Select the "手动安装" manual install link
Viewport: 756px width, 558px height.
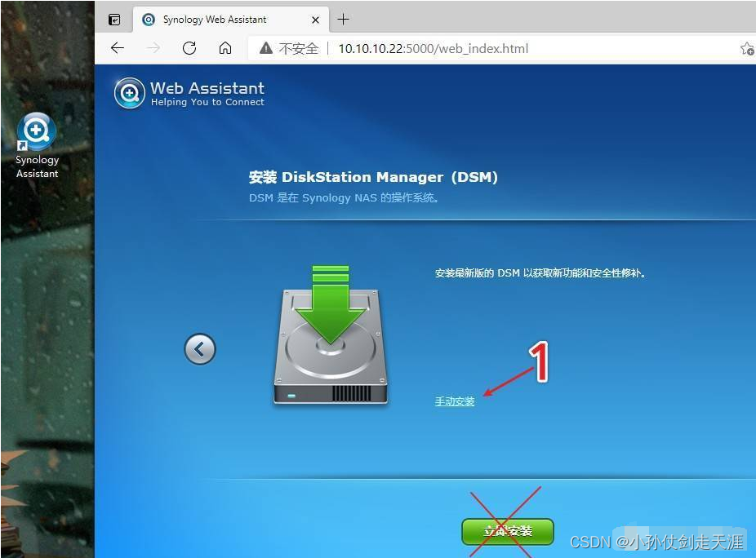[454, 401]
